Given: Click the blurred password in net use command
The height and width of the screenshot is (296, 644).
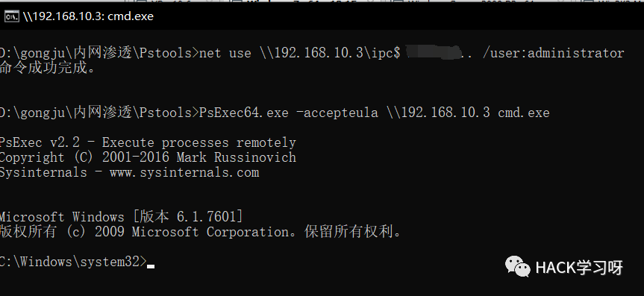Looking at the screenshot, I should coord(433,52).
